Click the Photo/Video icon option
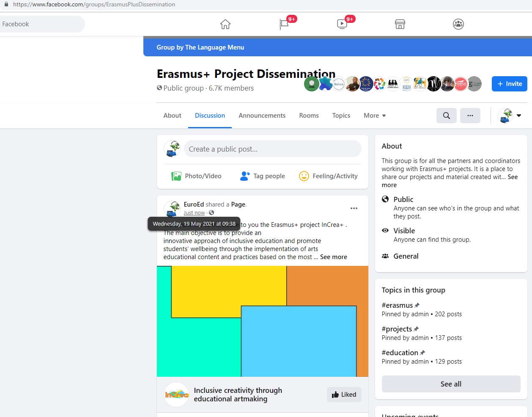The width and height of the screenshot is (532, 417). click(196, 176)
